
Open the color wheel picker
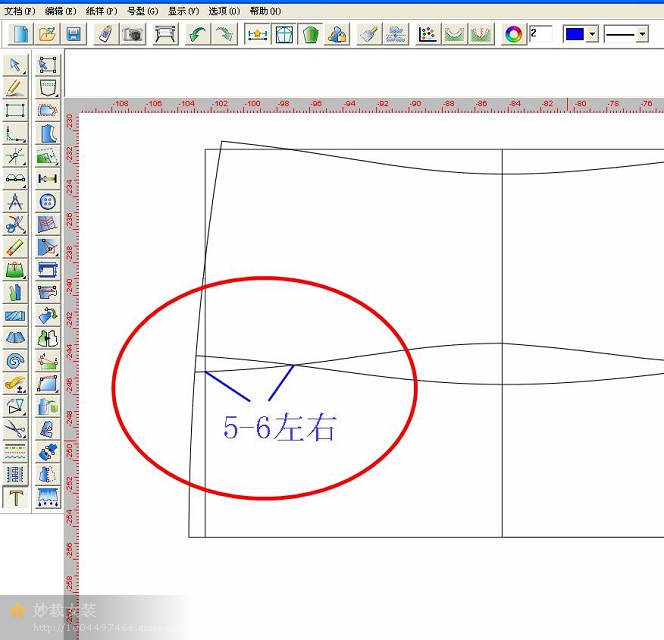click(x=513, y=34)
